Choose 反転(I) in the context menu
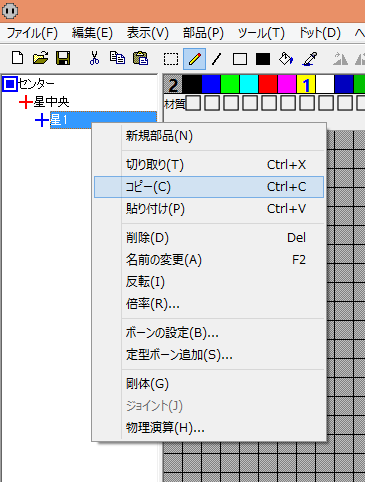Image resolution: width=365 pixels, height=482 pixels. tap(209, 282)
